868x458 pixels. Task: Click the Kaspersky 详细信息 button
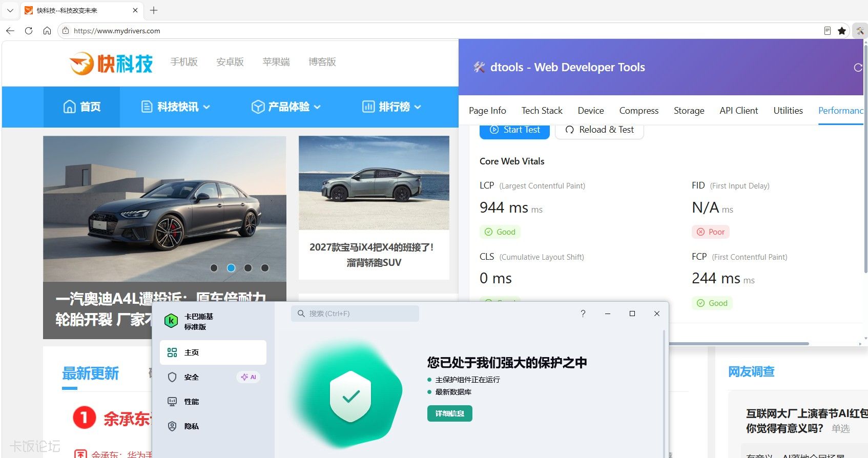[x=450, y=413]
